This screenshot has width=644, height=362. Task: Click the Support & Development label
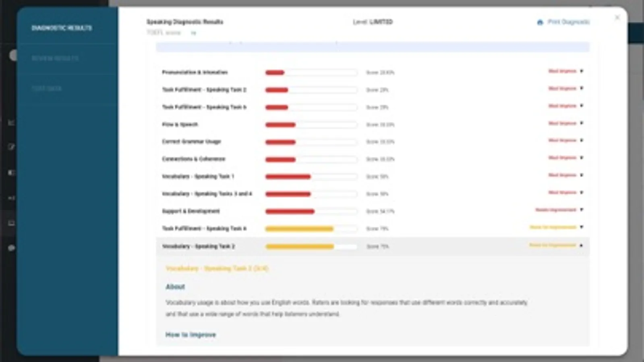pyautogui.click(x=191, y=211)
